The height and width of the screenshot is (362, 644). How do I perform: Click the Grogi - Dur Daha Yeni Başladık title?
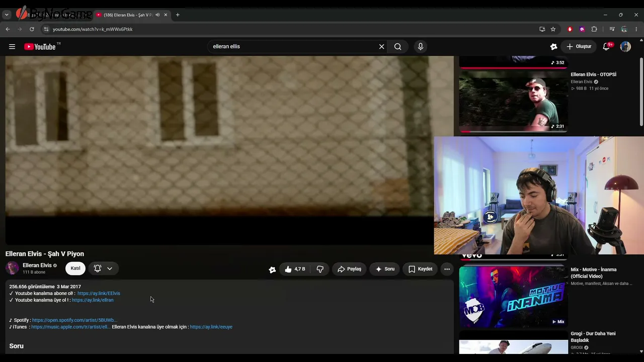coord(593,337)
